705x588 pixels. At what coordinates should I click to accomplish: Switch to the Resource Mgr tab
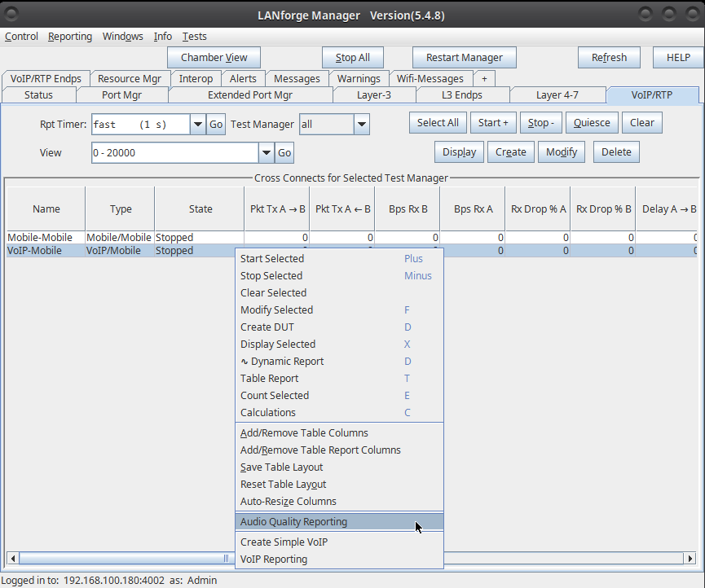[130, 79]
